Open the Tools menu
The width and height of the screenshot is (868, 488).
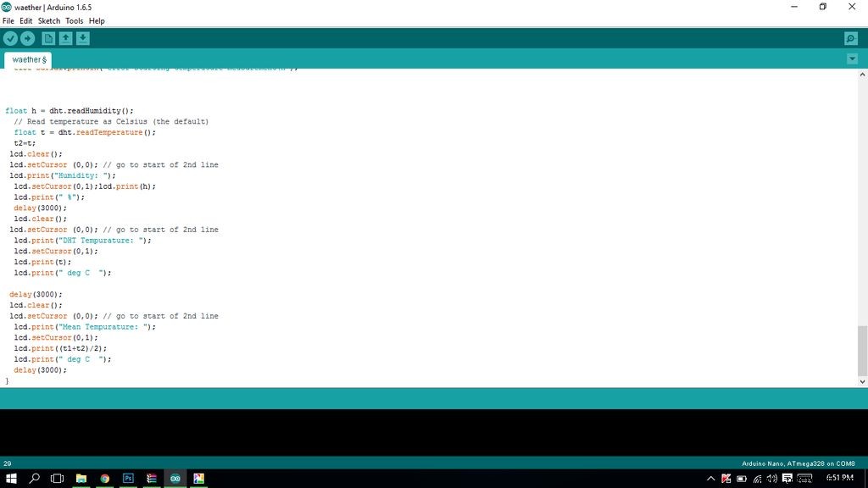(75, 20)
